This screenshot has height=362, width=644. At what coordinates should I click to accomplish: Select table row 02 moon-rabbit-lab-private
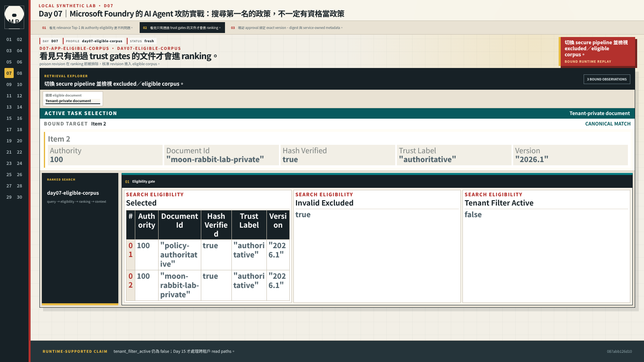[208, 285]
